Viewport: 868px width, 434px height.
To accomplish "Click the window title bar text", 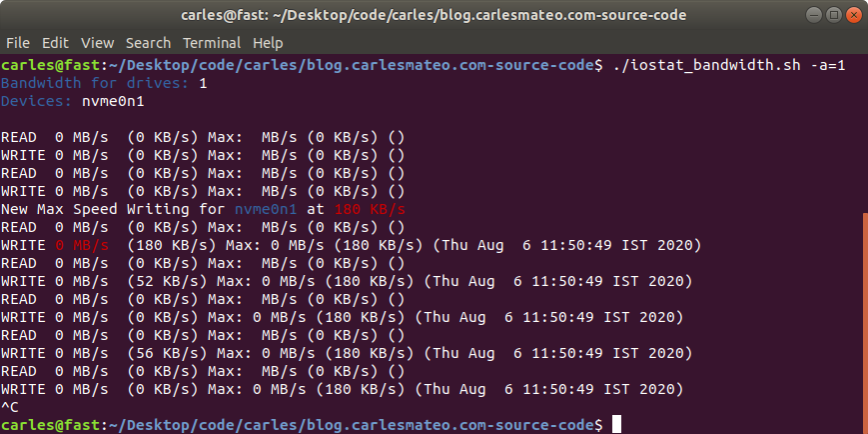I will click(434, 15).
